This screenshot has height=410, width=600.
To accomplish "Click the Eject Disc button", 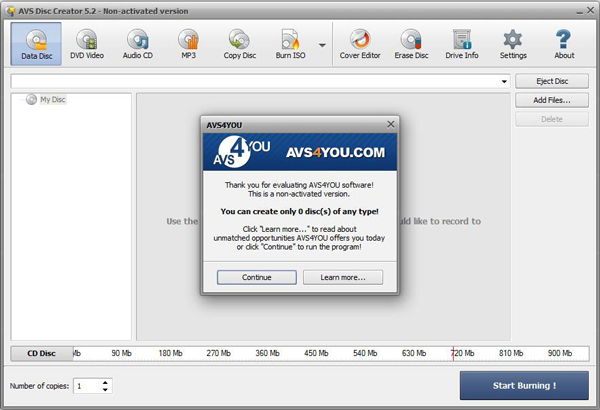I will click(x=552, y=81).
